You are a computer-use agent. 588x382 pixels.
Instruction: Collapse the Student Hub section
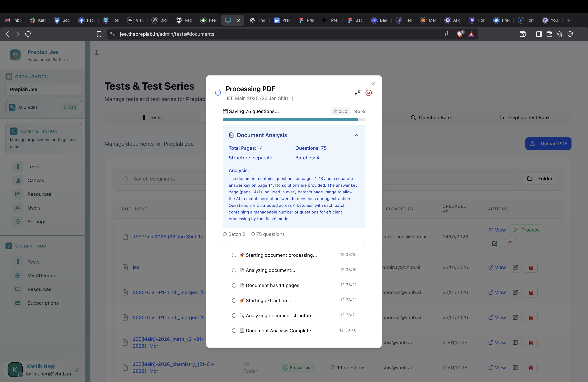80,246
